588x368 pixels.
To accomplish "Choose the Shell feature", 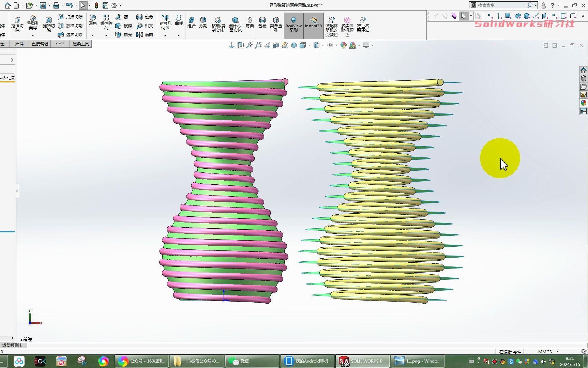I will pos(124,34).
